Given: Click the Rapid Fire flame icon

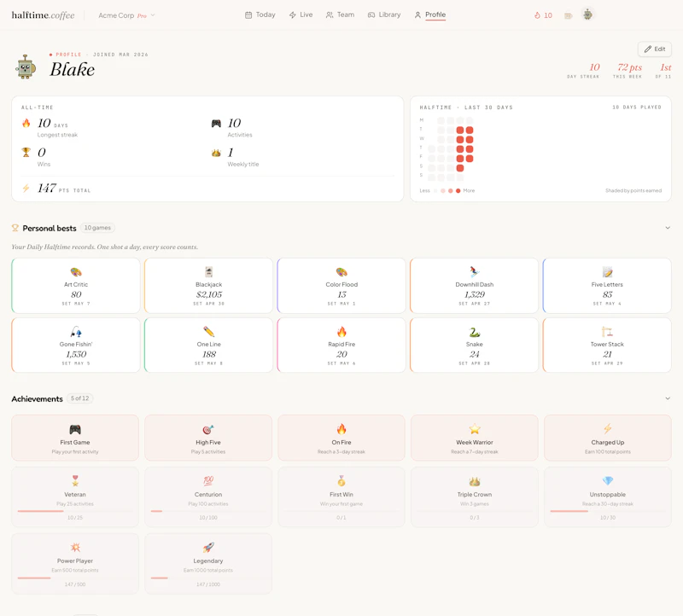Looking at the screenshot, I should click(x=341, y=332).
